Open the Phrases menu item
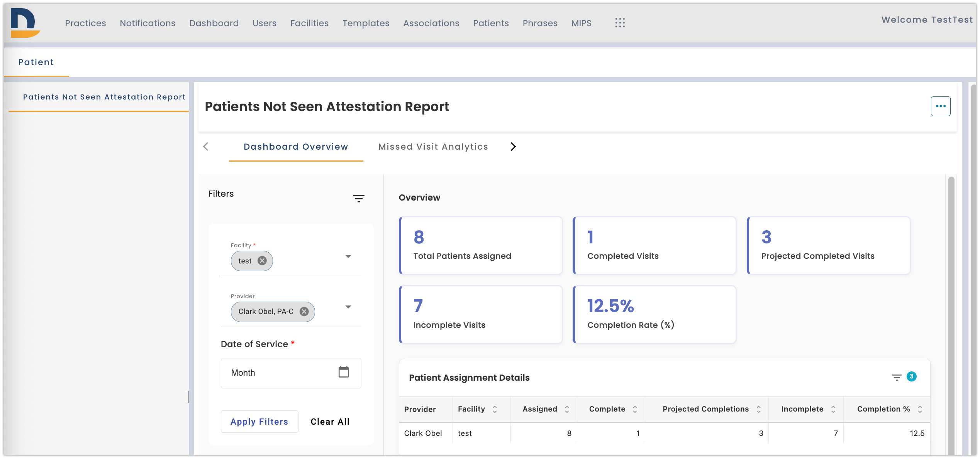980x459 pixels. point(540,23)
